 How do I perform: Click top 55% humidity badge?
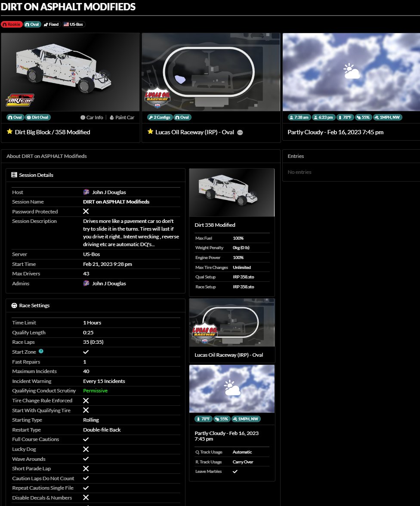(x=364, y=117)
